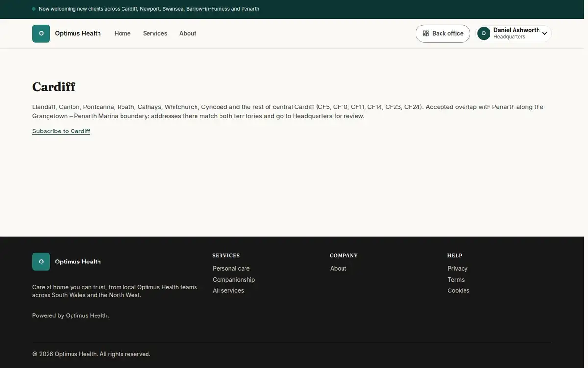This screenshot has height=368, width=588.
Task: Go to the Home nav item
Action: pos(122,33)
